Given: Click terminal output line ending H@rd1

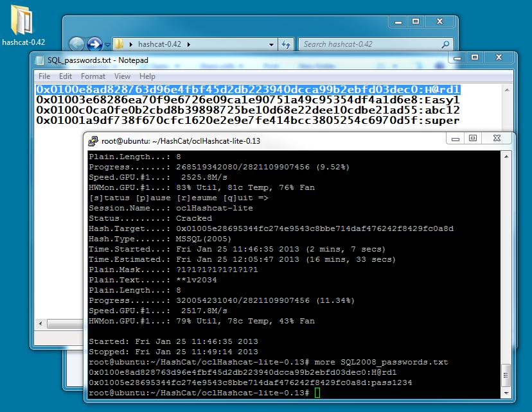Looking at the screenshot, I should point(243,372).
